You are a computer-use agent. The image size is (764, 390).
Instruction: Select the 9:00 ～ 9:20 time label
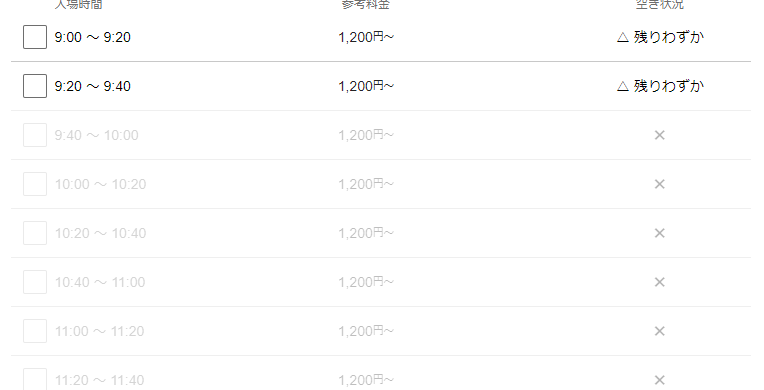[x=93, y=37]
